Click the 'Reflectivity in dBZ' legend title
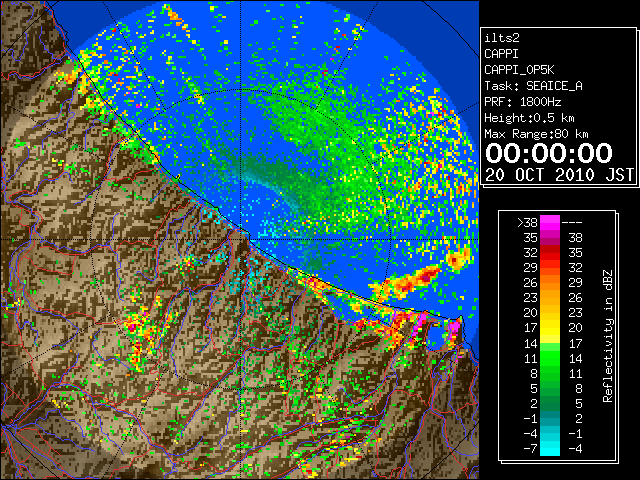640x480 pixels. click(x=608, y=336)
